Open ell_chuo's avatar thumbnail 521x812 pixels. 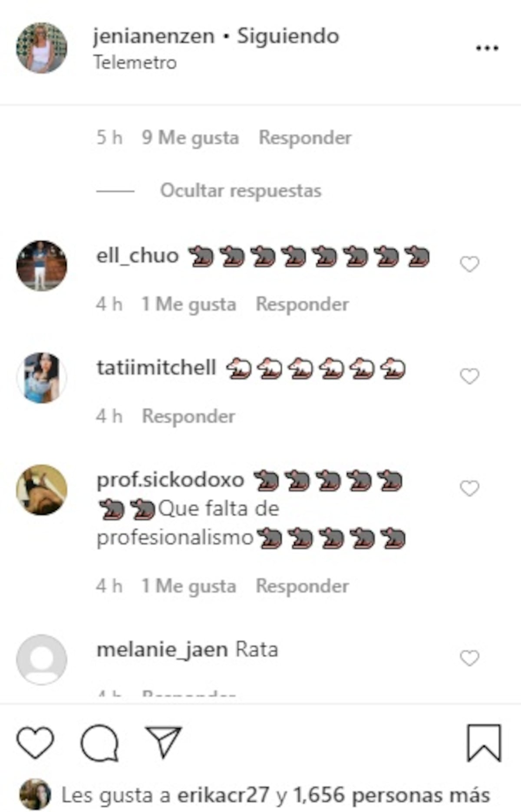42,265
